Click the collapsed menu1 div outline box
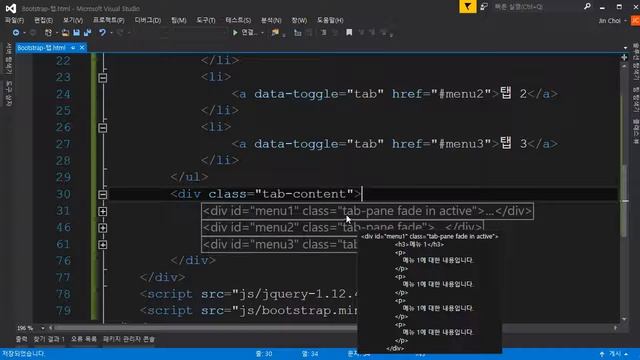Screen dimensions: 640x360 [x=367, y=211]
